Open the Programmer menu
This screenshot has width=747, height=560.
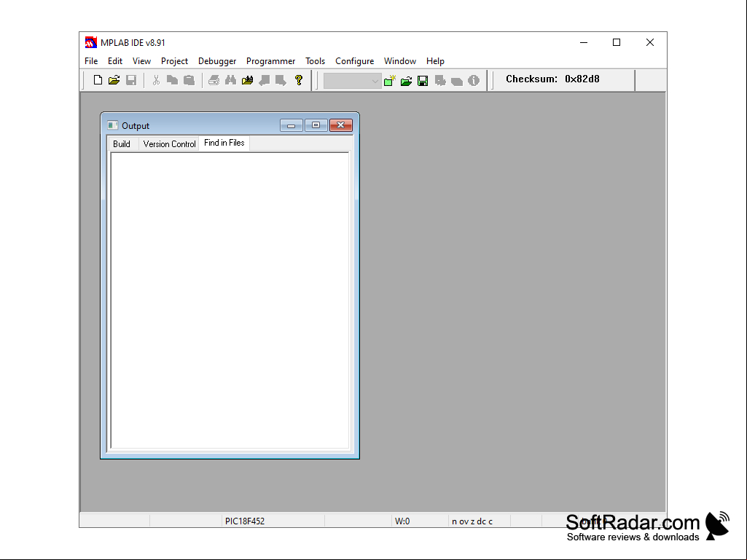(x=270, y=61)
